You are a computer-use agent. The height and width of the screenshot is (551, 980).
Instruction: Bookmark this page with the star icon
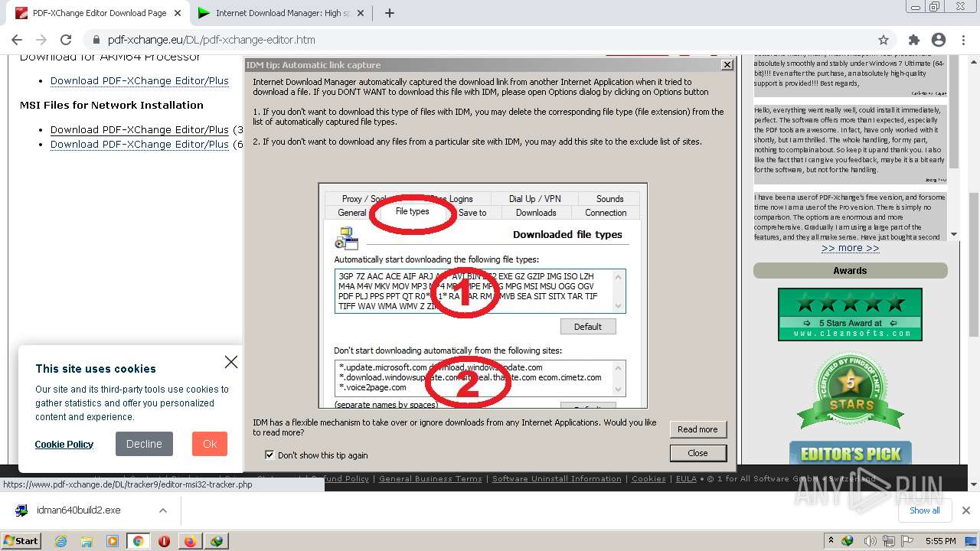click(884, 40)
